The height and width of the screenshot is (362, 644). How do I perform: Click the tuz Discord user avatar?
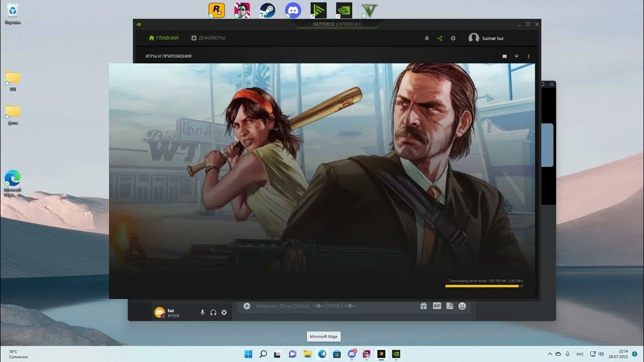tap(159, 312)
